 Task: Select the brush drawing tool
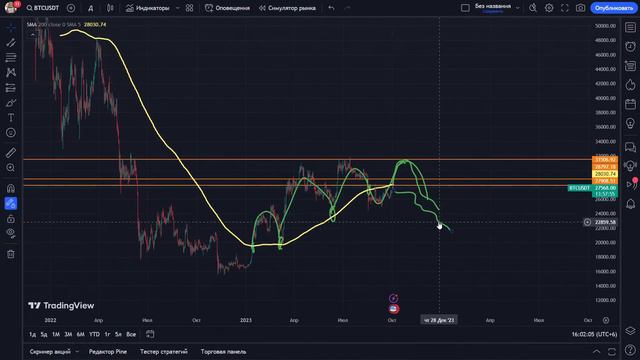[x=11, y=102]
